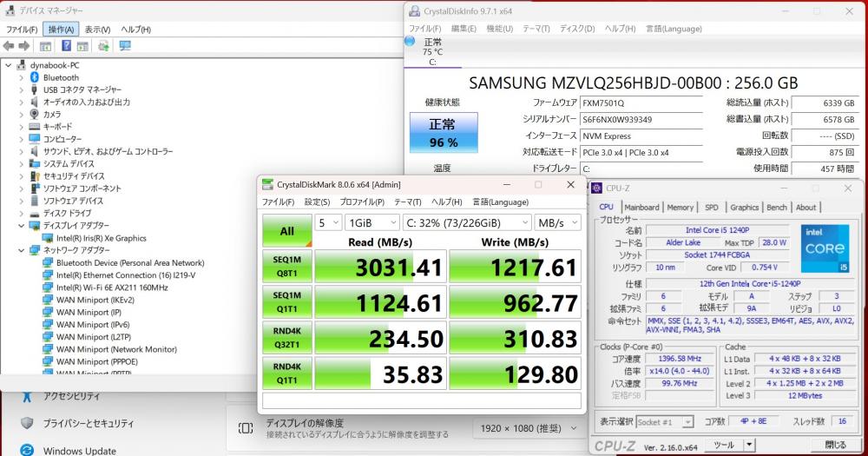The width and height of the screenshot is (868, 456).
Task: Select Bluetooth Device (Personal Area Network)
Action: point(130,263)
